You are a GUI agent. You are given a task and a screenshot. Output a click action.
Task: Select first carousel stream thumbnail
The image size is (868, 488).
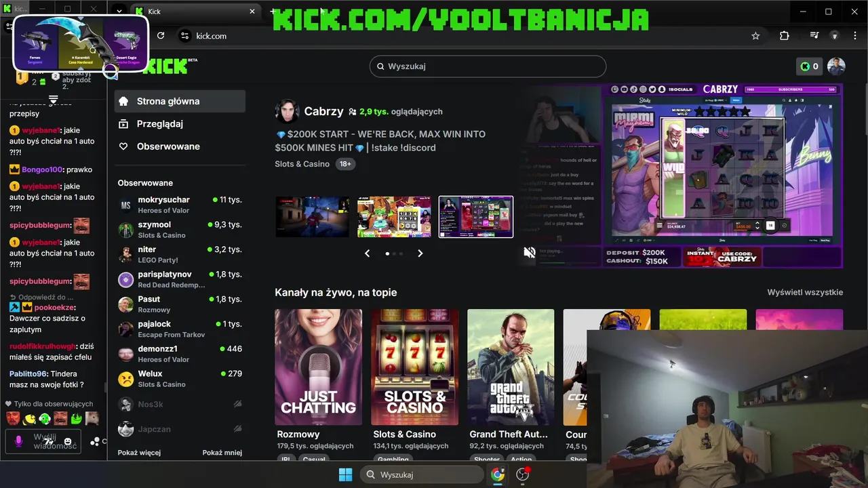[313, 217]
